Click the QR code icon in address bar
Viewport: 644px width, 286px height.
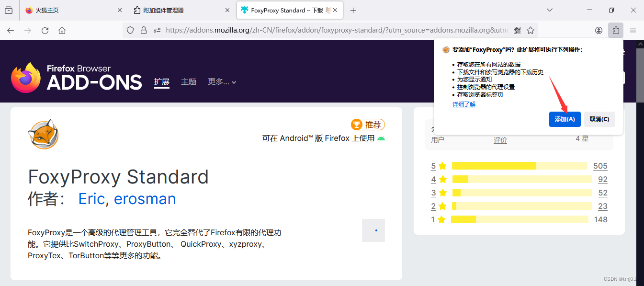click(517, 30)
